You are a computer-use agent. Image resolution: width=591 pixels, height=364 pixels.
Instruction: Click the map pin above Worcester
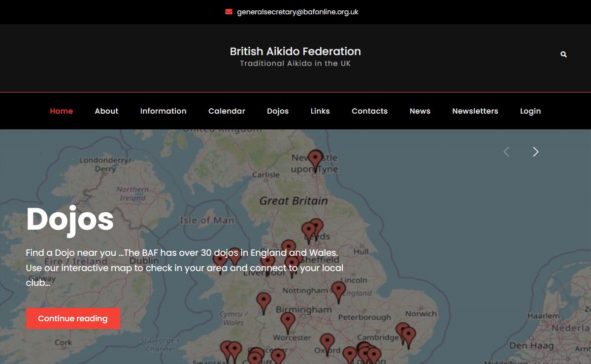(x=288, y=323)
